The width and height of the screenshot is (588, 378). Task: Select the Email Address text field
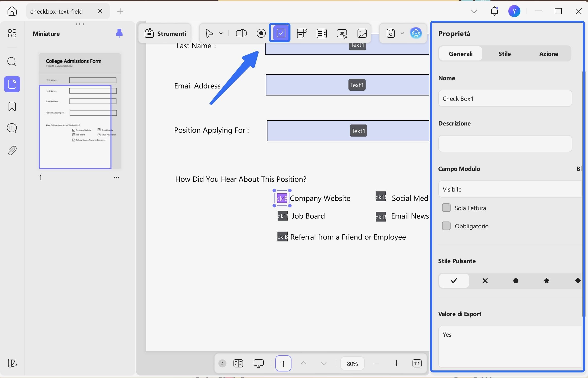(x=347, y=85)
